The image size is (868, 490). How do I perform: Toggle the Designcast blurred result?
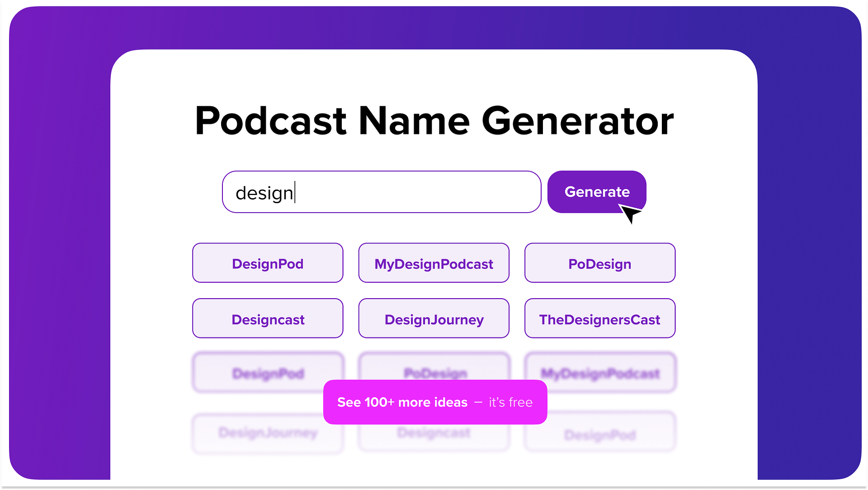point(434,433)
